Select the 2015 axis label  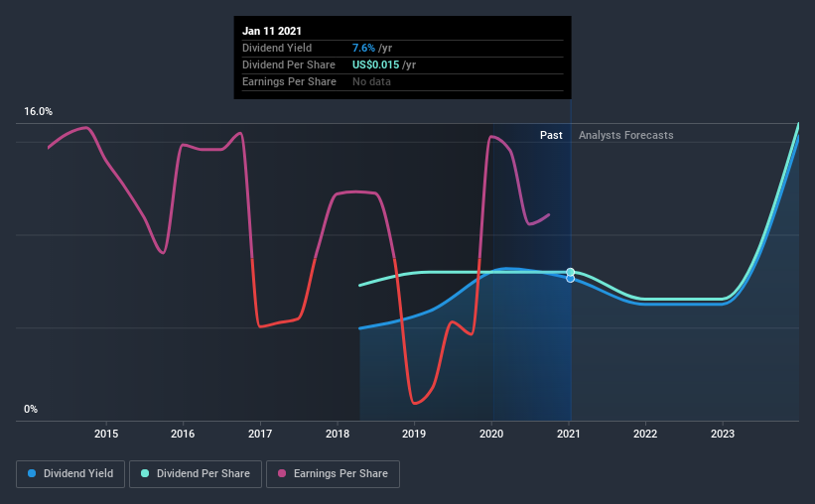106,434
